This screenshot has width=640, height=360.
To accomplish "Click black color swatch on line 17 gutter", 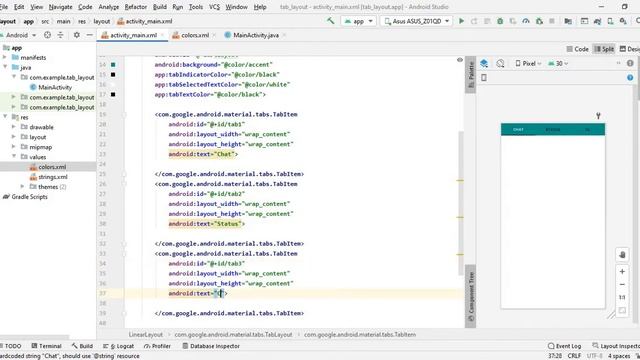I will tap(113, 94).
